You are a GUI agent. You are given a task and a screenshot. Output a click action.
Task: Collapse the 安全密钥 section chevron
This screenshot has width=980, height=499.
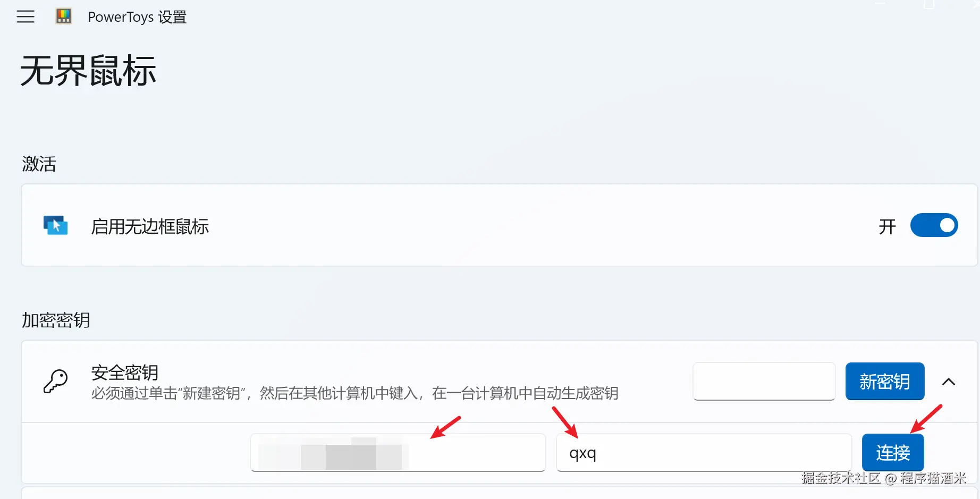point(949,382)
